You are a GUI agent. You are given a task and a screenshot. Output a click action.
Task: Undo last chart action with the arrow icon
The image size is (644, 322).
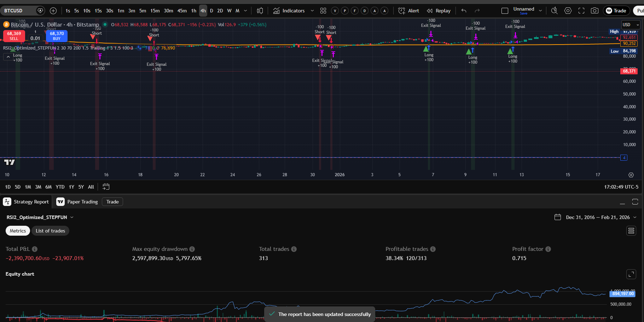(463, 11)
